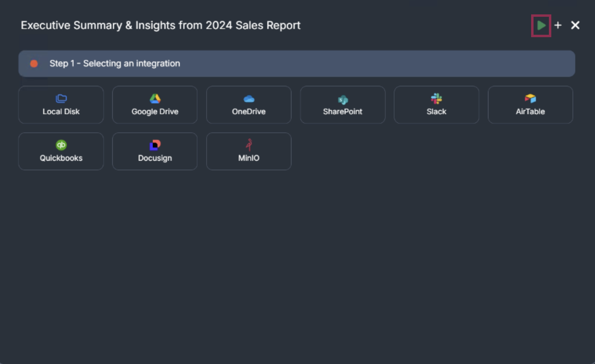Close the Executive Summary dialog

pyautogui.click(x=575, y=25)
